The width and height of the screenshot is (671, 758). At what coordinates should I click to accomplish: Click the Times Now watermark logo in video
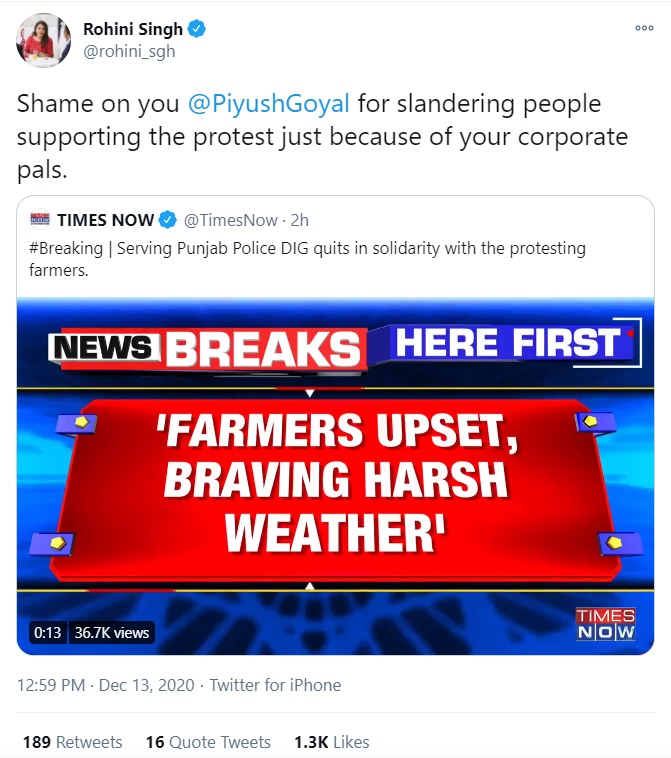point(605,624)
